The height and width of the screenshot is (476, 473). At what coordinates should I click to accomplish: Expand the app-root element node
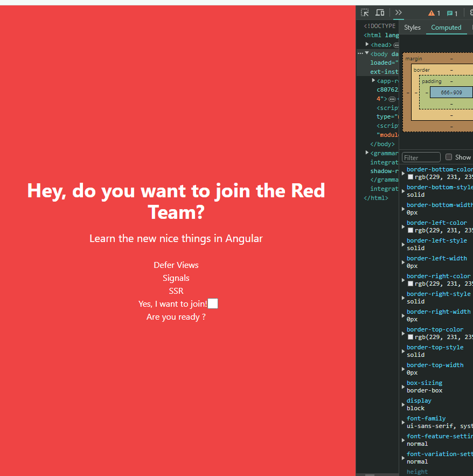pos(374,81)
